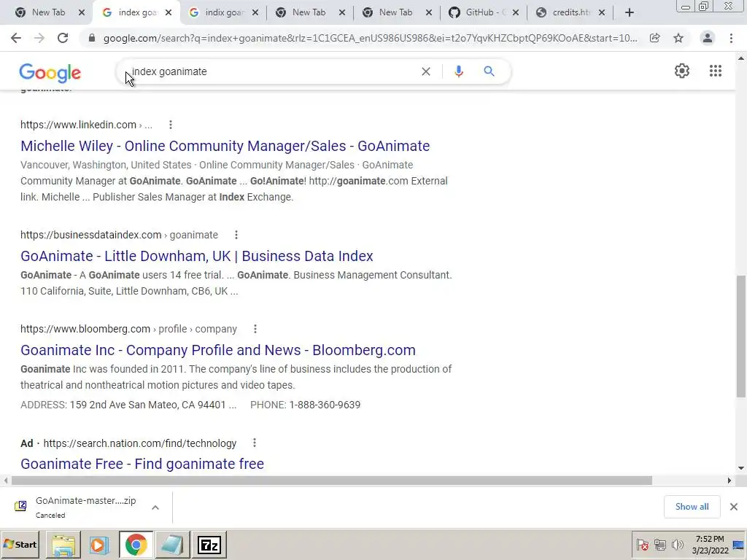Open Goanimate Inc Bloomberg company profile

[x=217, y=350]
